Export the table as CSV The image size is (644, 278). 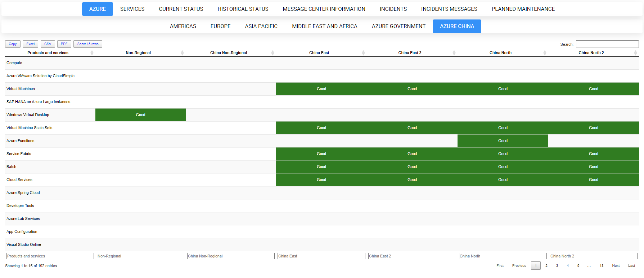48,44
